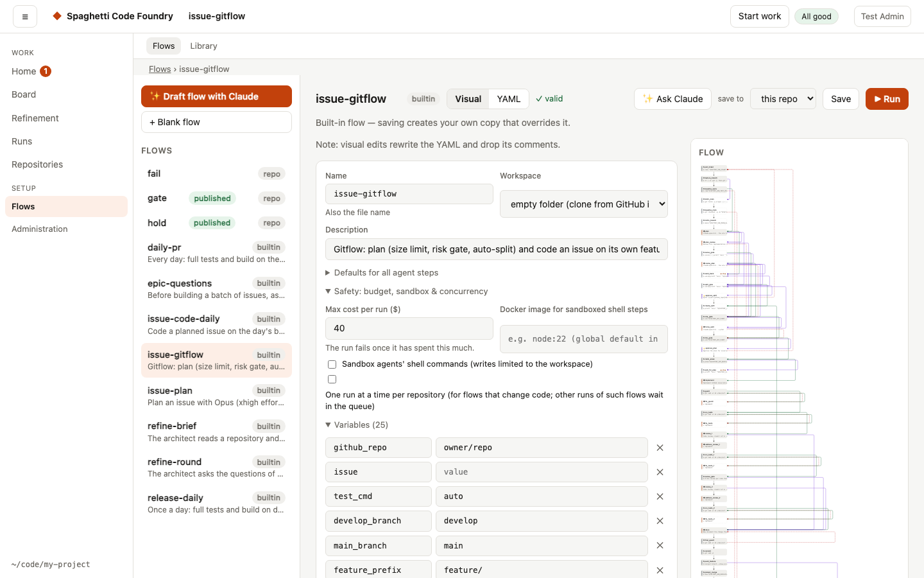The width and height of the screenshot is (924, 578).
Task: Edit the Description field
Action: [x=497, y=249]
